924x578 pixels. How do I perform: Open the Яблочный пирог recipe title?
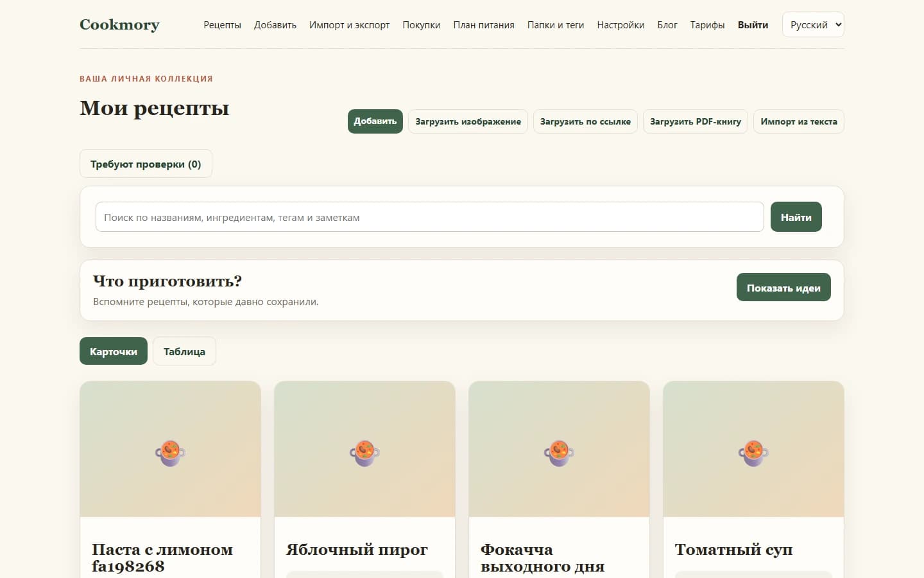click(x=357, y=550)
